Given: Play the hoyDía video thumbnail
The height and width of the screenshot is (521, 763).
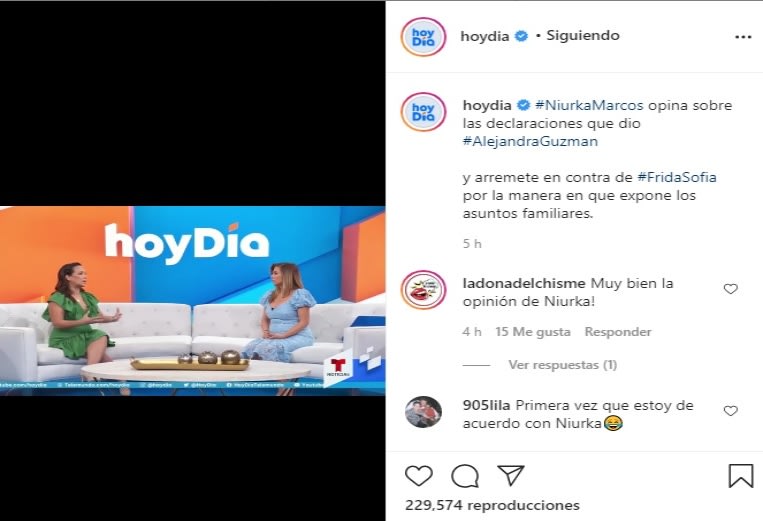Looking at the screenshot, I should click(193, 301).
